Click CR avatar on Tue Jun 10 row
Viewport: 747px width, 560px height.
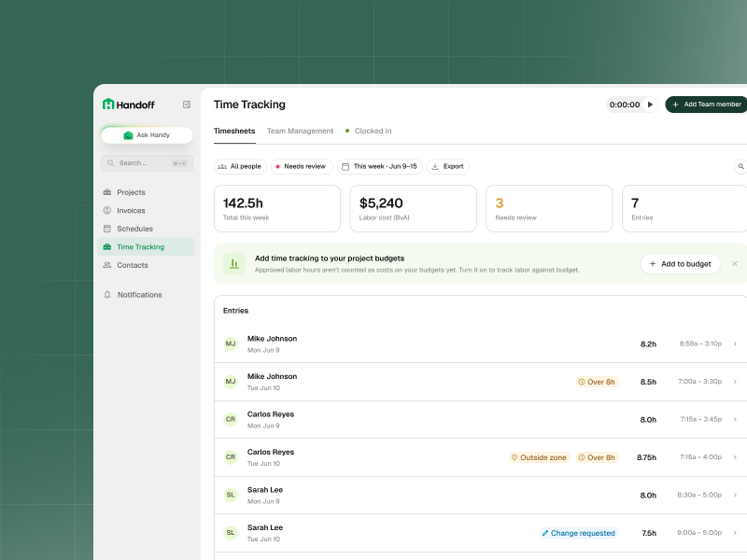click(231, 457)
